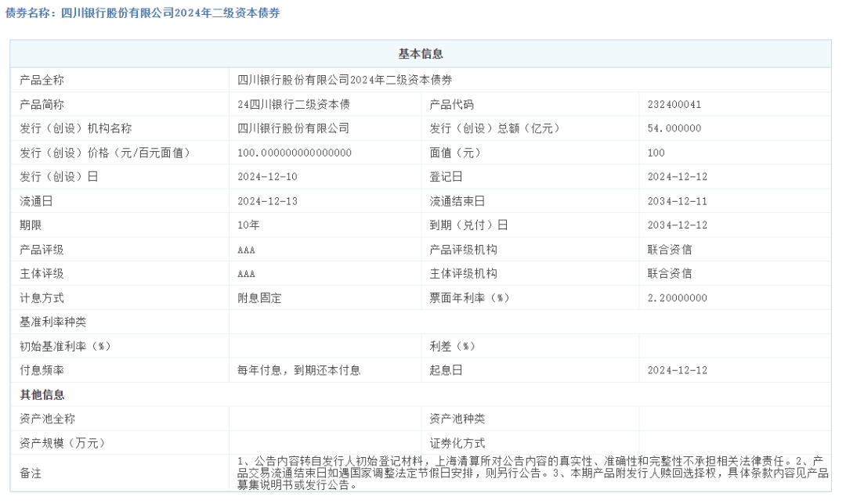Select the 登记日 date 2024-12-12

coord(678,177)
